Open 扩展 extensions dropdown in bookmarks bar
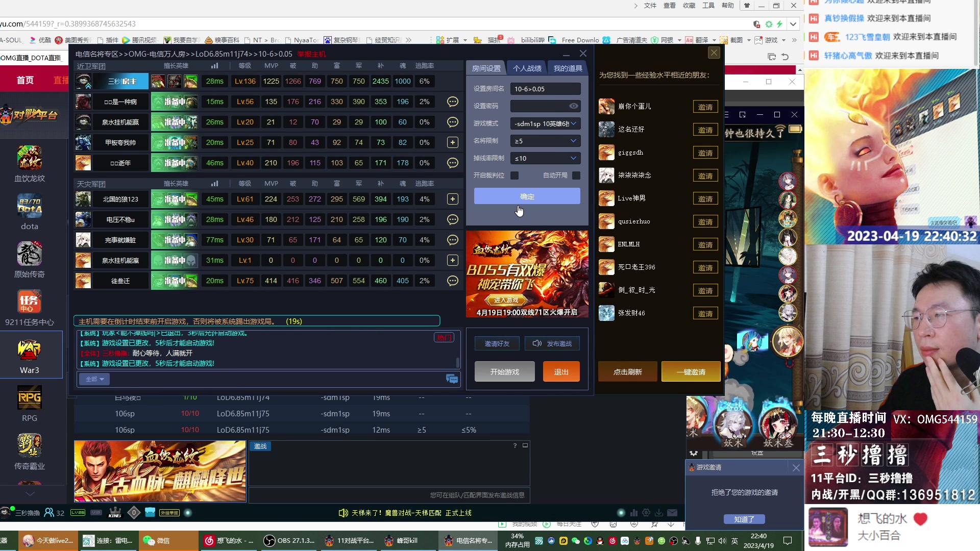The image size is (980, 551). click(x=452, y=40)
